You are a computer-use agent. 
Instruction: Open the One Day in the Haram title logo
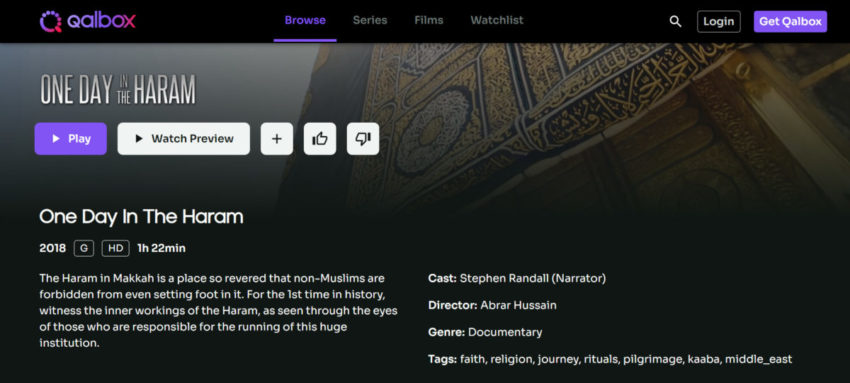[x=118, y=89]
